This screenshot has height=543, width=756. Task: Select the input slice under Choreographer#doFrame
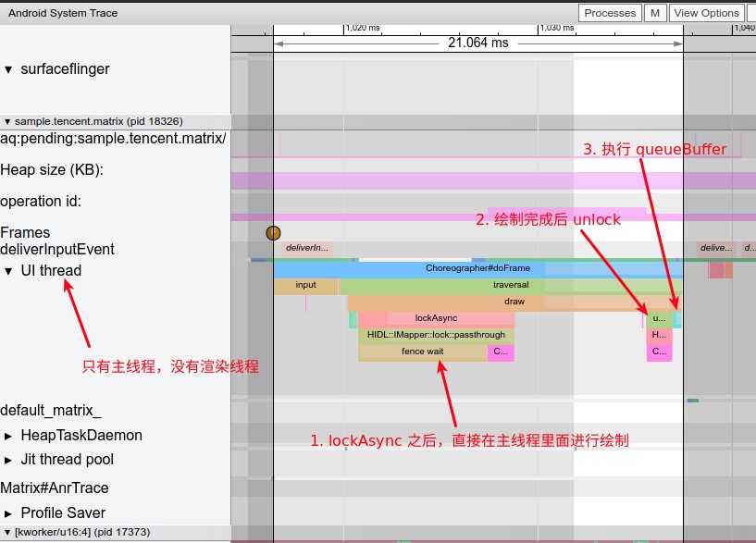click(x=305, y=286)
